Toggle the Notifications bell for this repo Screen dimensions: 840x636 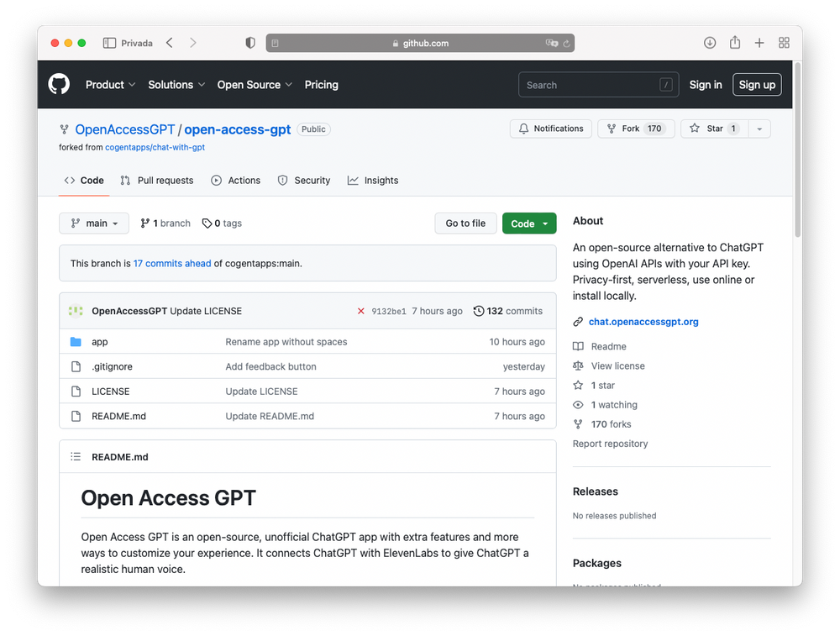[550, 129]
